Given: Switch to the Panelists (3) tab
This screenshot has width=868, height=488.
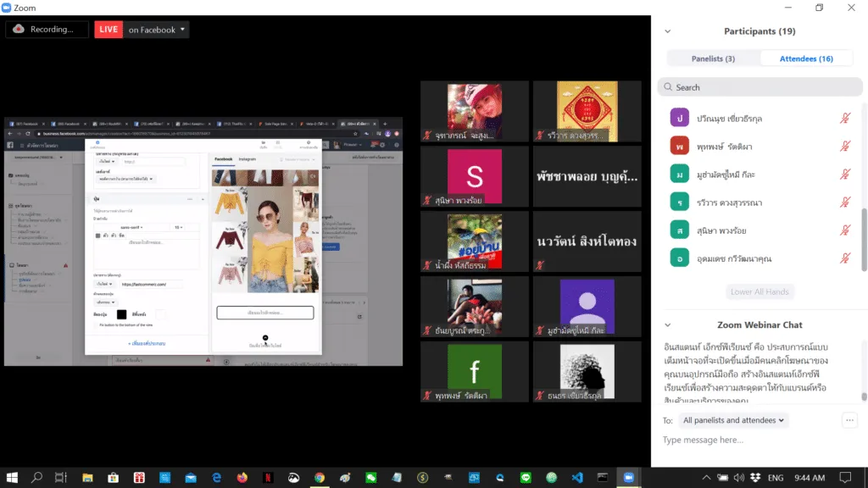Looking at the screenshot, I should coord(713,58).
